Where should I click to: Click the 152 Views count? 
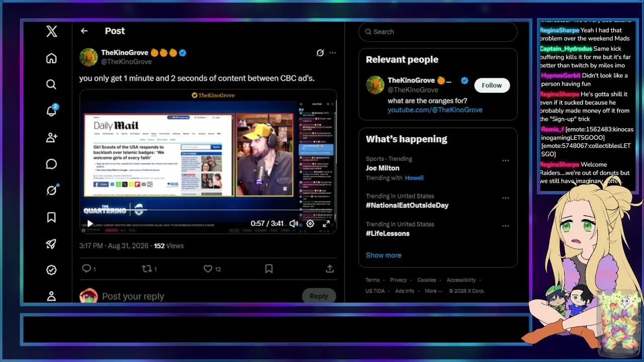pos(169,246)
